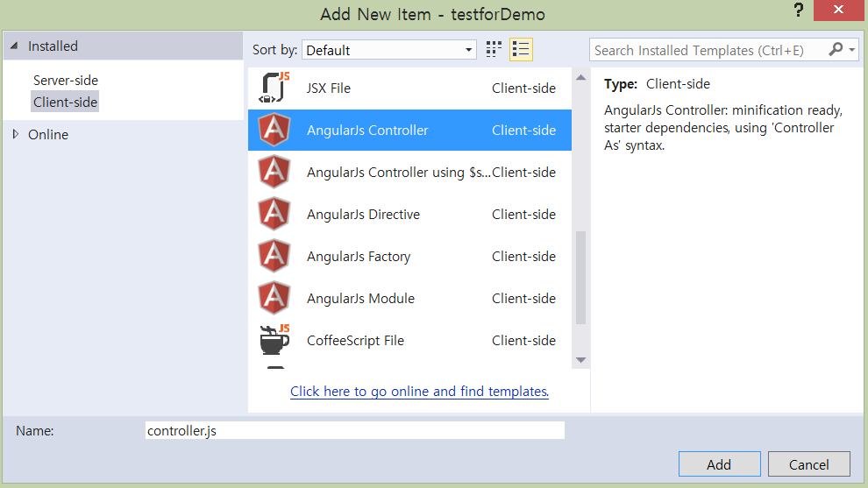Select AngularJs Module template name
Viewport: 868px width, 488px height.
tap(360, 298)
